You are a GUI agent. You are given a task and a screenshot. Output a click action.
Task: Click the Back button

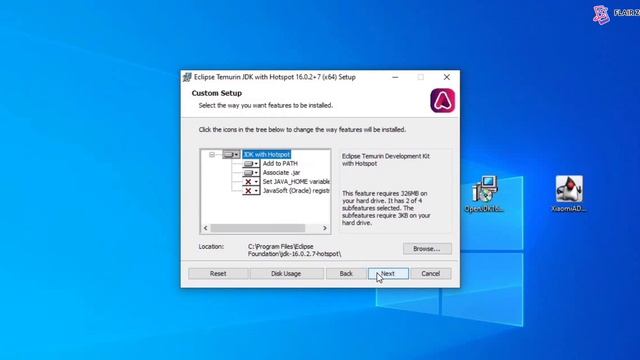point(346,273)
